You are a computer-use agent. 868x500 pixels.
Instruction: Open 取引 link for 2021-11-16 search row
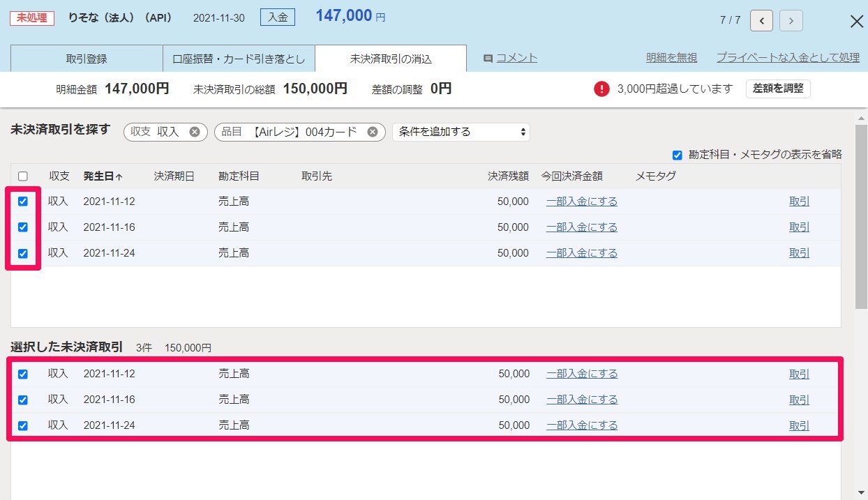pyautogui.click(x=800, y=227)
